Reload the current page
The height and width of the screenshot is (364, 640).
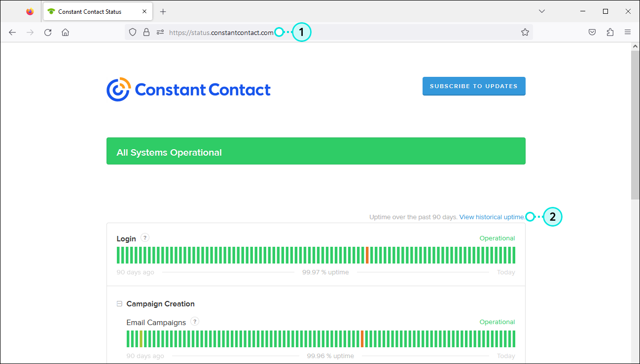tap(48, 32)
